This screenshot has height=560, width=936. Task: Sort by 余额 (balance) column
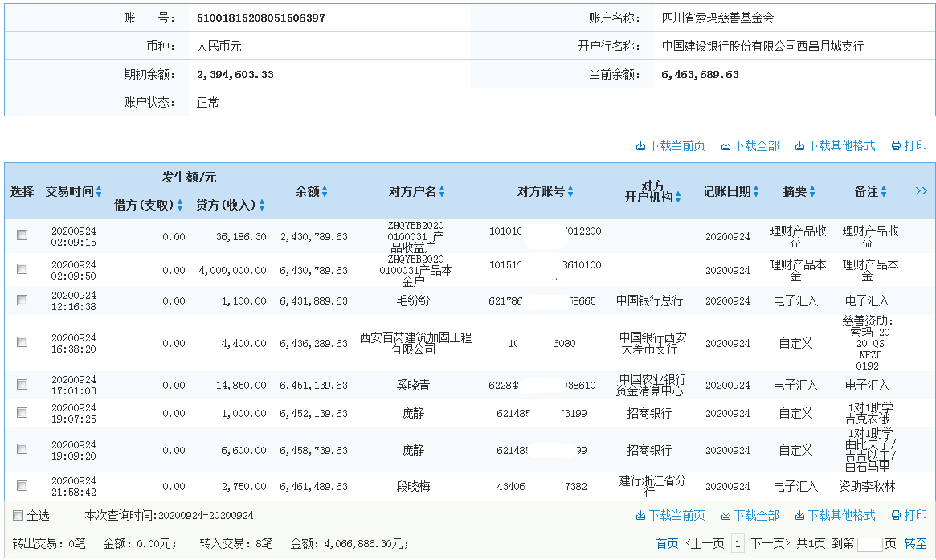point(325,191)
